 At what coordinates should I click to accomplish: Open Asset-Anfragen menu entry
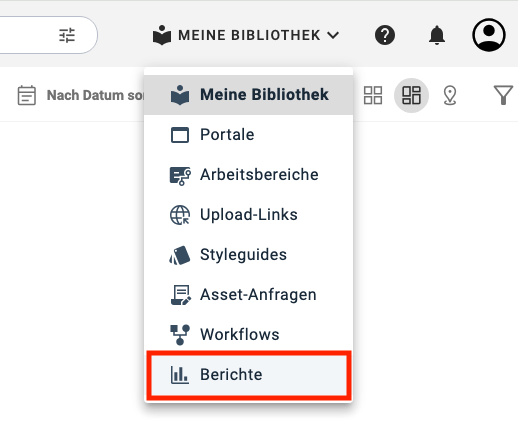(248, 295)
